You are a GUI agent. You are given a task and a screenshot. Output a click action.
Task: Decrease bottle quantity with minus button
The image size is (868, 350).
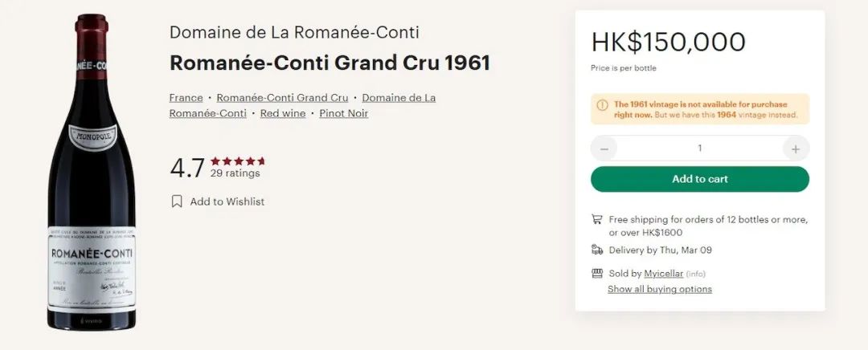604,149
